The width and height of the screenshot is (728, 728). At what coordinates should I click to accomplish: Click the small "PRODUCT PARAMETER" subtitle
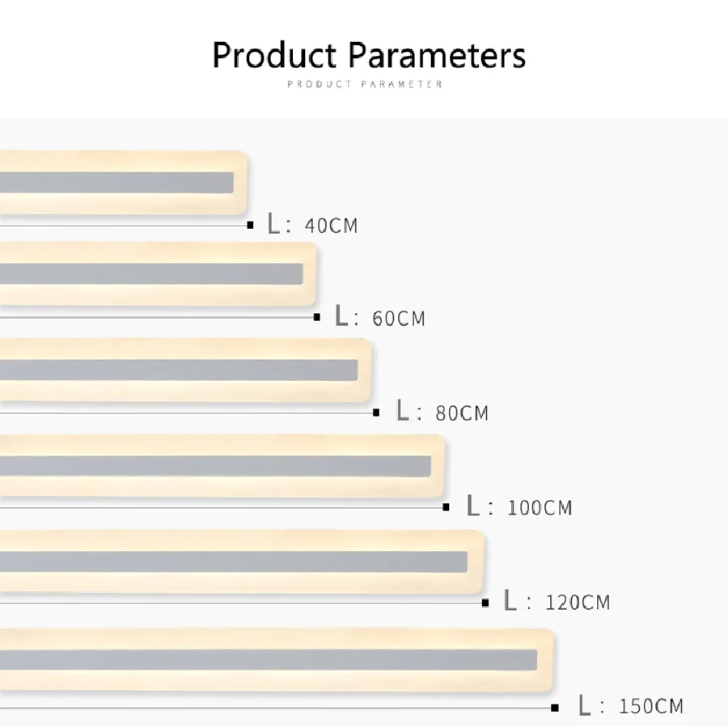(365, 84)
